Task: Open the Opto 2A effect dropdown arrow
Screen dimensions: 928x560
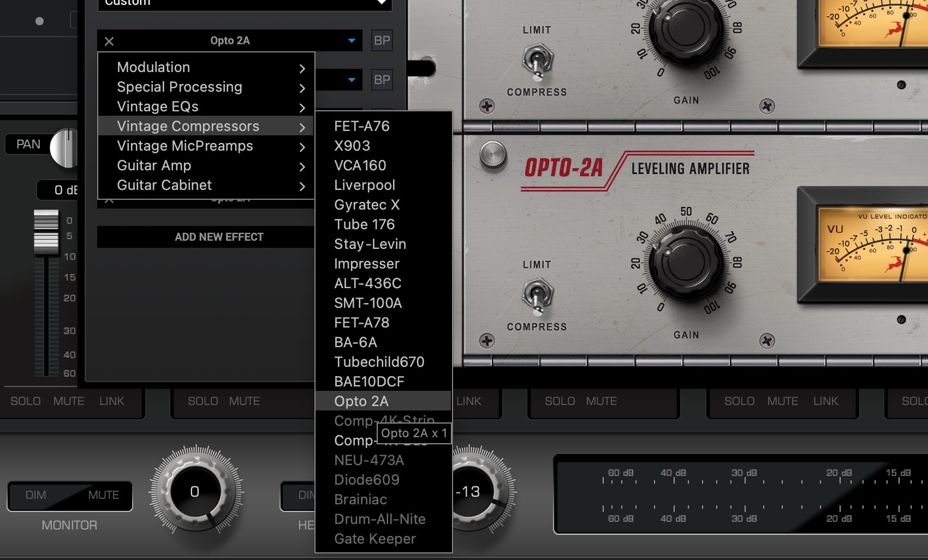Action: pyautogui.click(x=352, y=41)
